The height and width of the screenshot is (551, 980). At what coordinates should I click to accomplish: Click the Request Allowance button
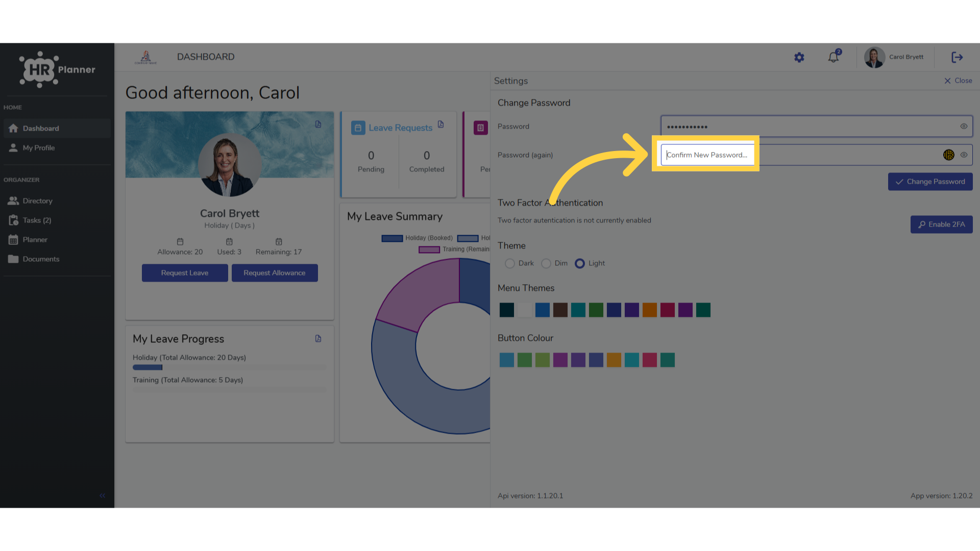[x=275, y=273]
